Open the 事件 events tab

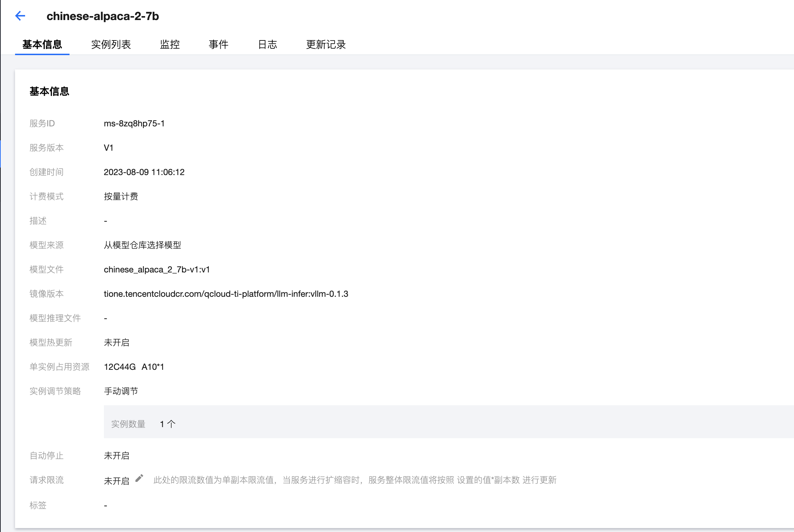coord(219,44)
